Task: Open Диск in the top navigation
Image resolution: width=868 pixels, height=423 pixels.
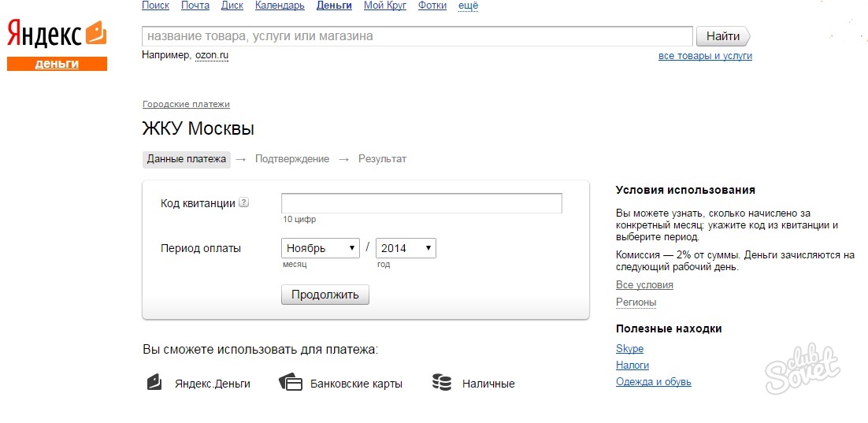Action: (232, 6)
